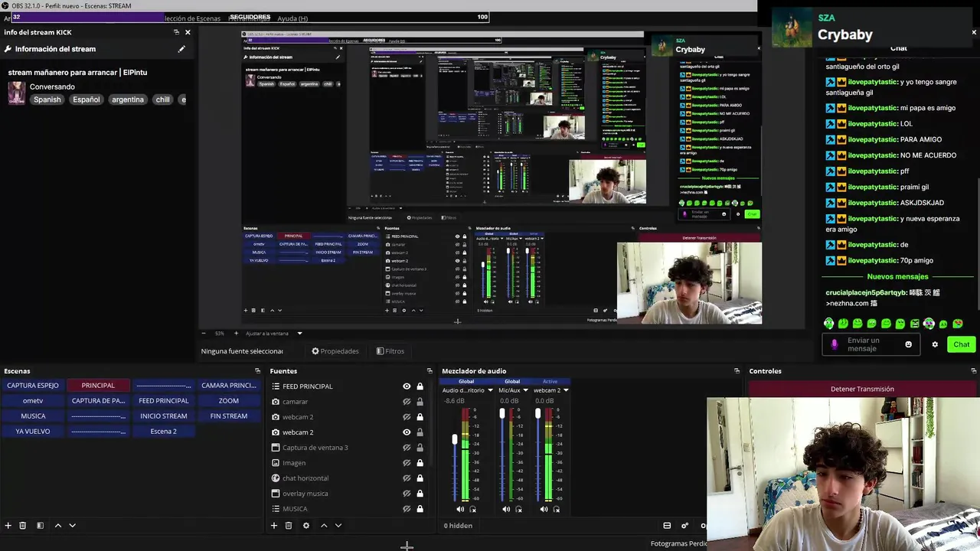Adjust Audio del escritorio volume fader
Image resolution: width=980 pixels, height=551 pixels.
tap(455, 440)
